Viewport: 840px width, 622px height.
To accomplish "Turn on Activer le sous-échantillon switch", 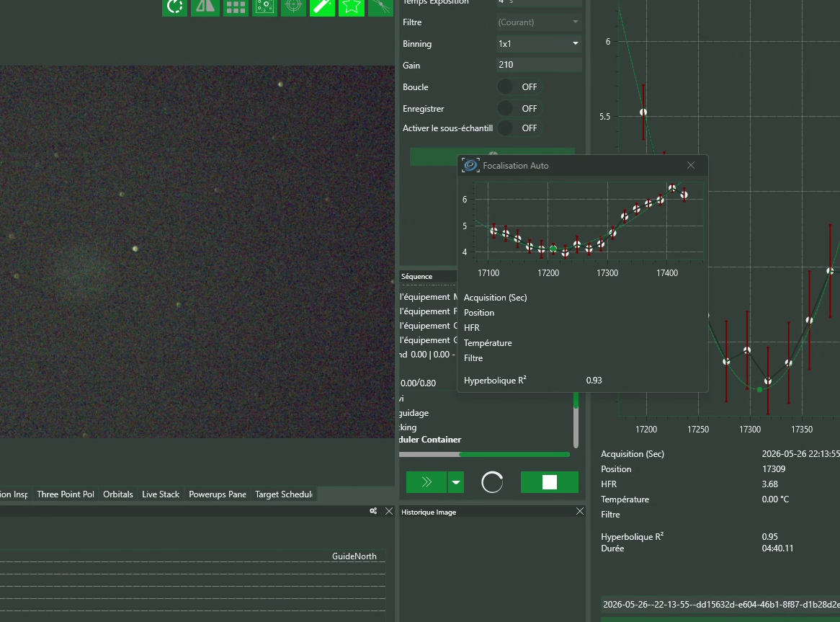I will click(x=517, y=128).
